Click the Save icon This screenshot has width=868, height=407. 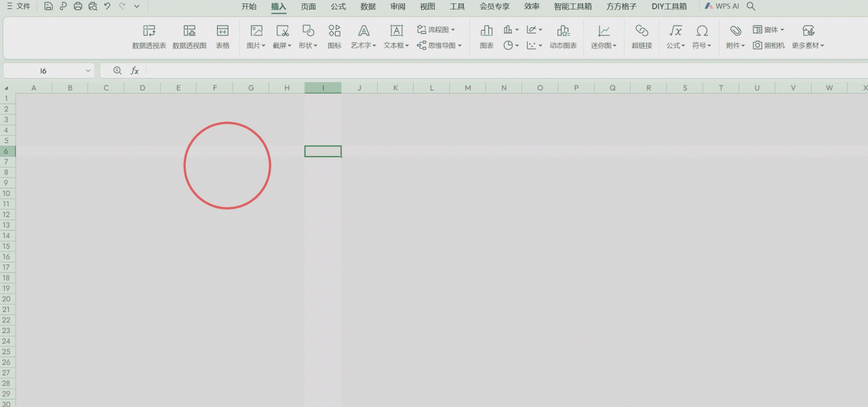[x=48, y=6]
